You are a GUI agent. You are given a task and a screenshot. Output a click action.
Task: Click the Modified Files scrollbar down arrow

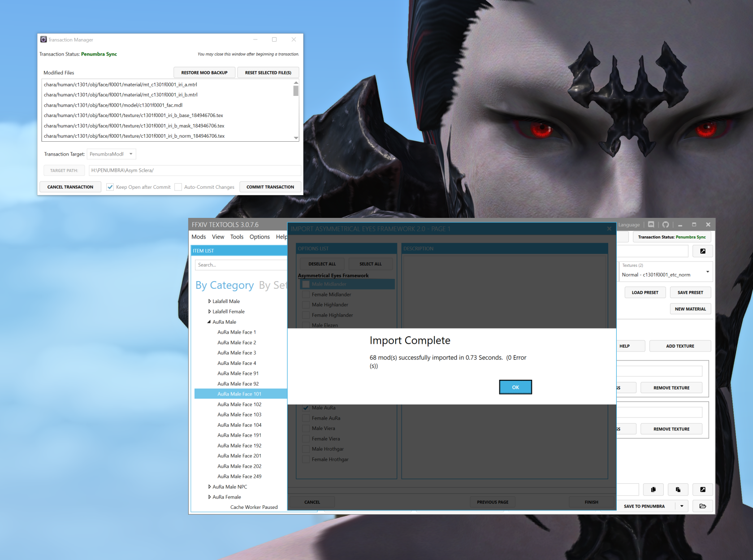[x=296, y=138]
